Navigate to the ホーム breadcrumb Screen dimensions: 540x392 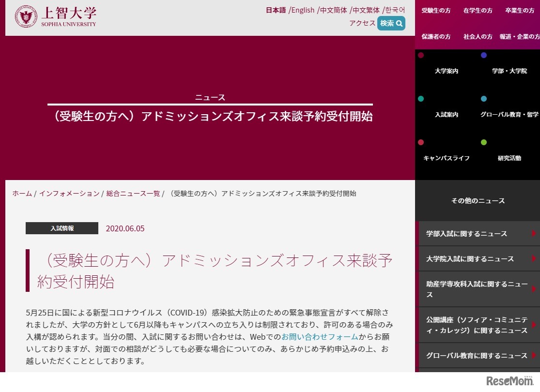point(22,193)
